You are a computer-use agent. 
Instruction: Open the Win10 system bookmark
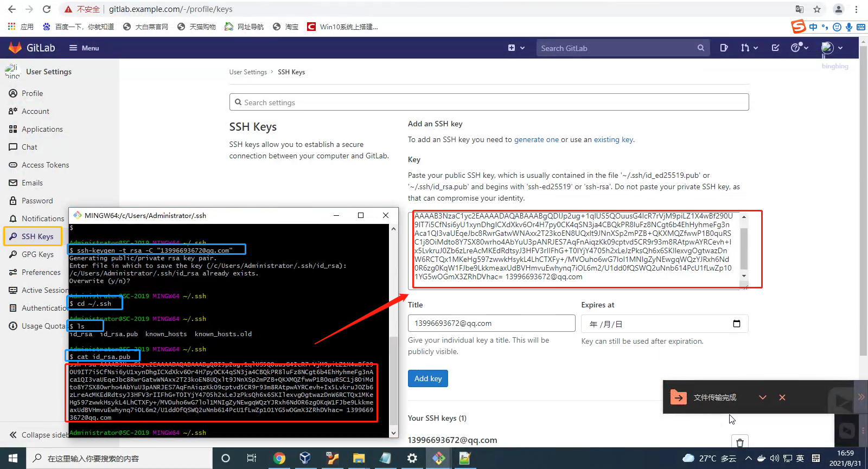tap(342, 27)
